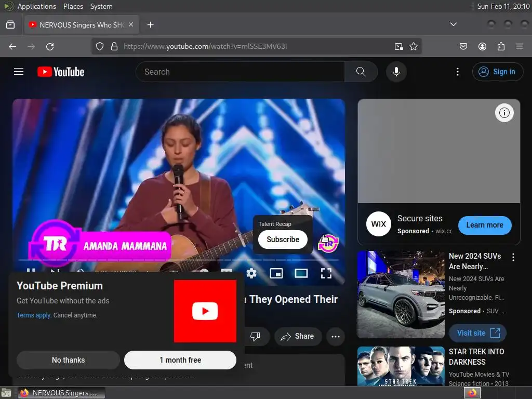
Task: Bookmark this page with star
Action: point(413,46)
